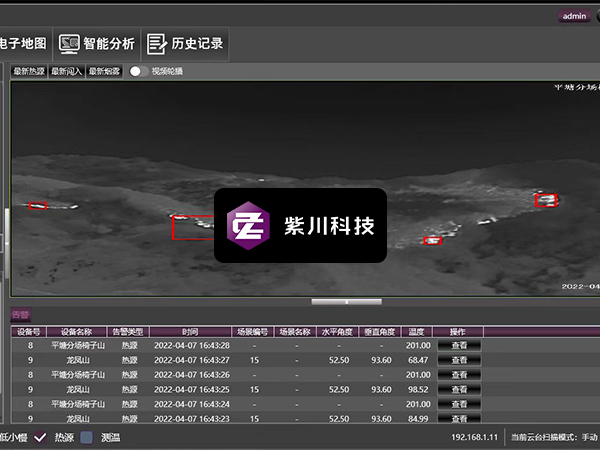Click 查看 for the 16:43:23 alarm

click(459, 418)
